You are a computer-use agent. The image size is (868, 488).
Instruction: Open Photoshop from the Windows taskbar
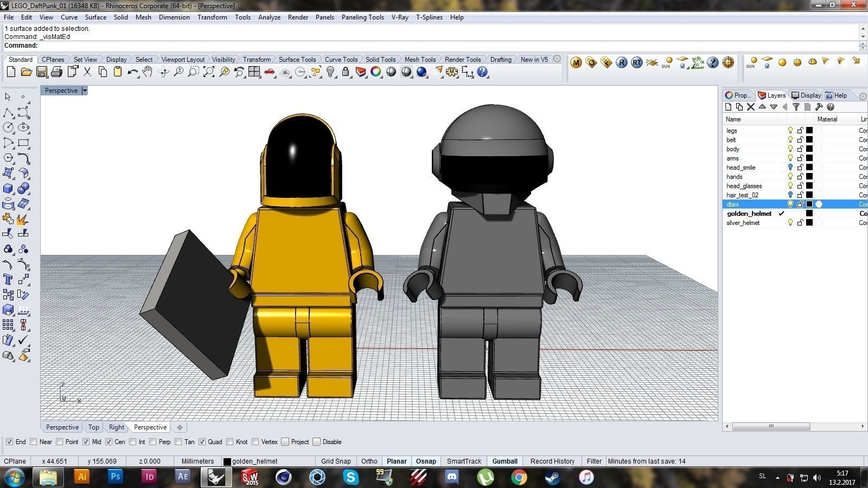(115, 477)
